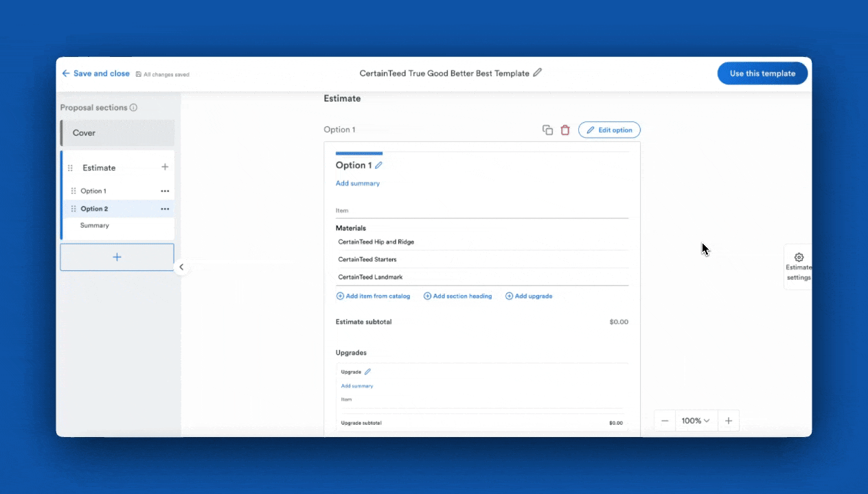This screenshot has width=868, height=494.
Task: Duplicate Option 1 with copy icon
Action: tap(547, 130)
